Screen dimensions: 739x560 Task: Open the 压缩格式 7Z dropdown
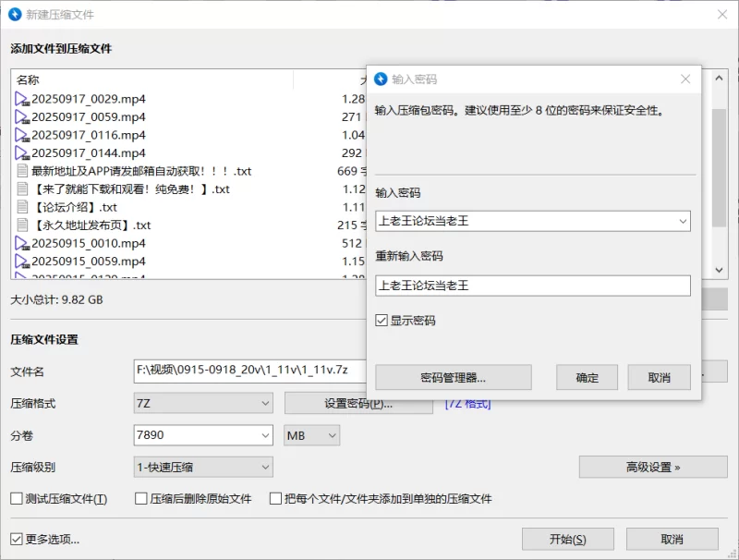coord(203,404)
